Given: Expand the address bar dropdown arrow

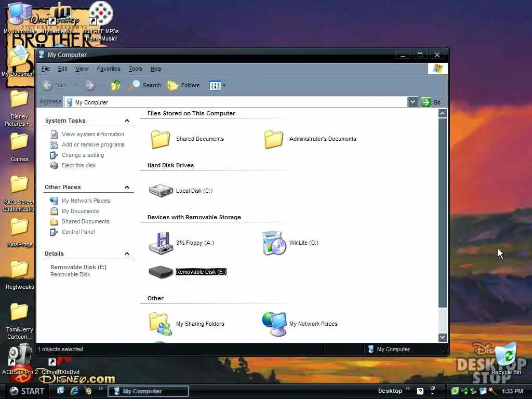Looking at the screenshot, I should [x=413, y=102].
